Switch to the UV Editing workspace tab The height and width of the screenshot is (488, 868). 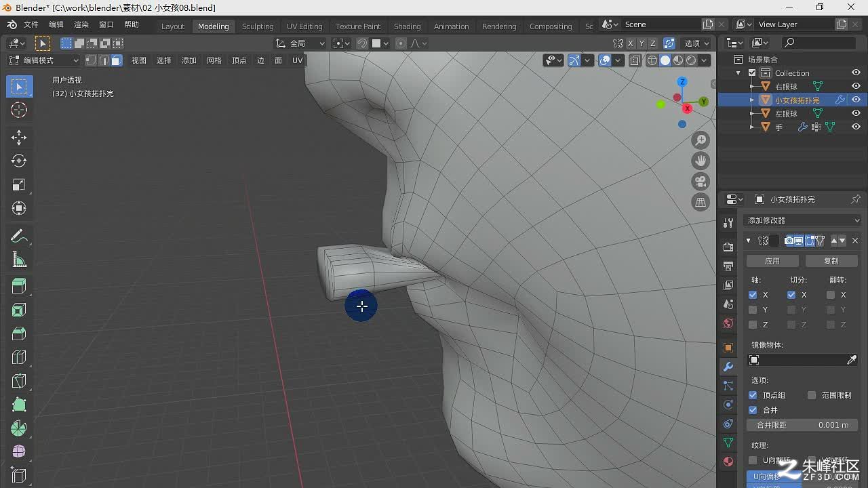pos(304,26)
